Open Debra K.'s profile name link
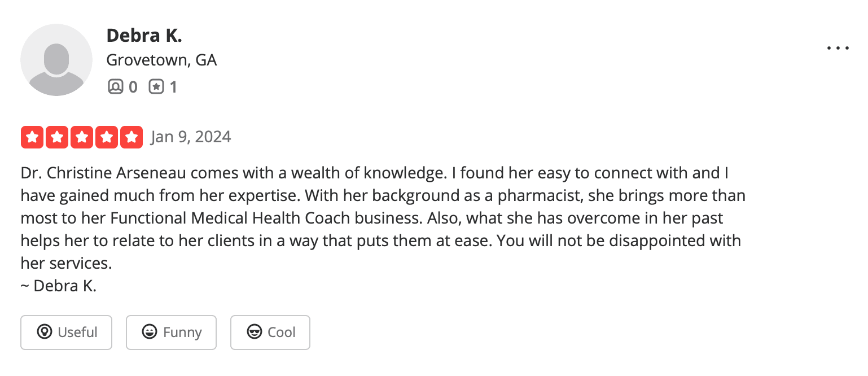The height and width of the screenshot is (376, 868). (144, 36)
